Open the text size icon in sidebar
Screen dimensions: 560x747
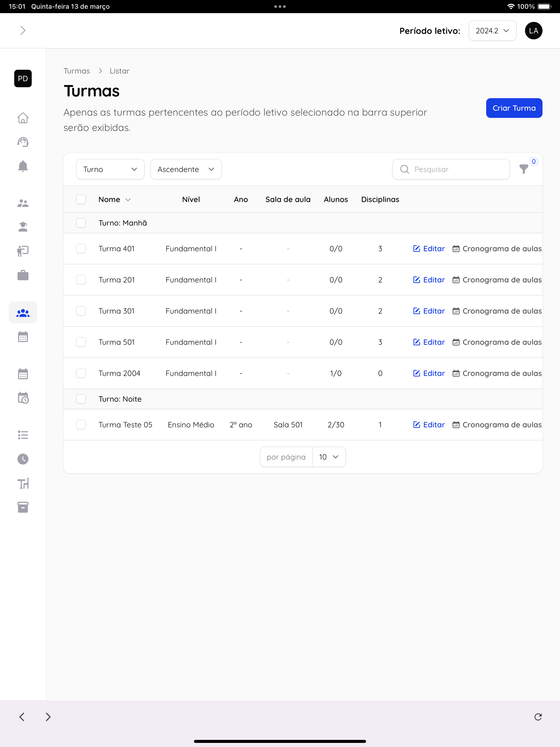(x=23, y=483)
